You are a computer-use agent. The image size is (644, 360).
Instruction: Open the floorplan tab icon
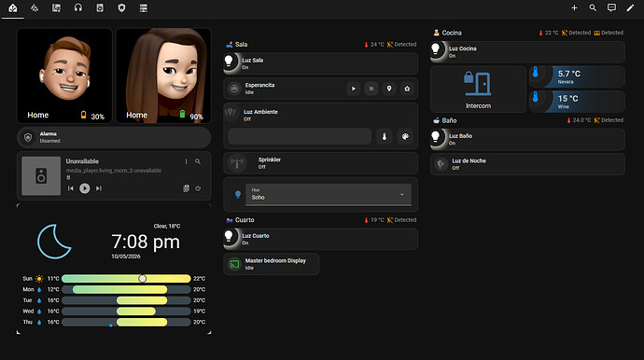pyautogui.click(x=56, y=7)
